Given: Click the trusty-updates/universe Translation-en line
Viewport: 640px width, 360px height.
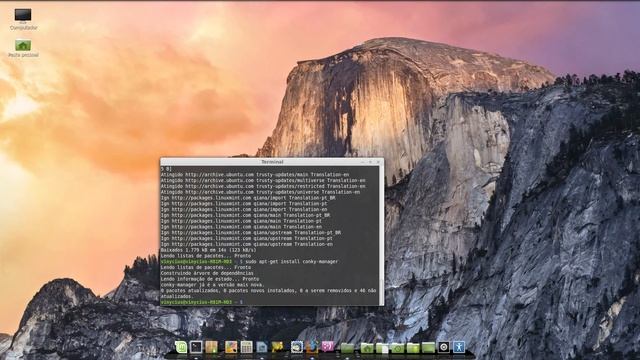Looking at the screenshot, I should [x=260, y=192].
